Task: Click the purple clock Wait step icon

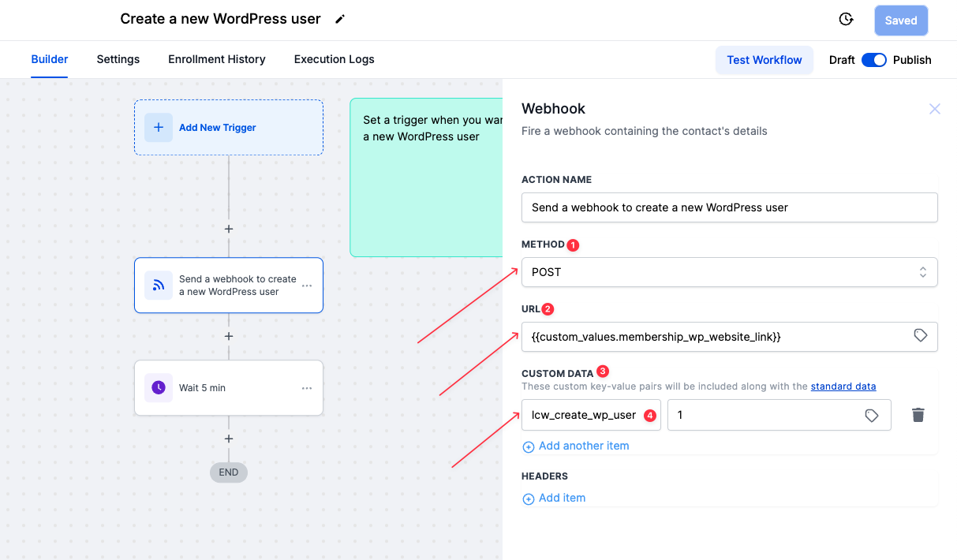Action: tap(159, 388)
